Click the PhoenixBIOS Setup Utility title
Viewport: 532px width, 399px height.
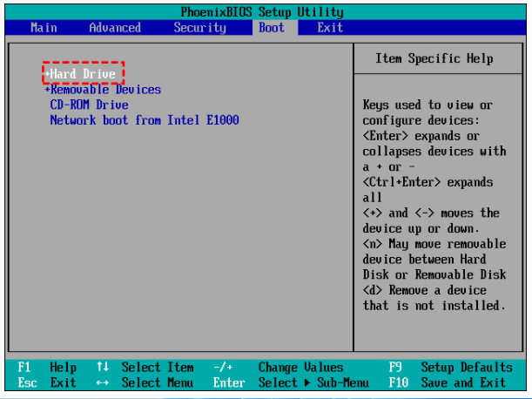262,12
